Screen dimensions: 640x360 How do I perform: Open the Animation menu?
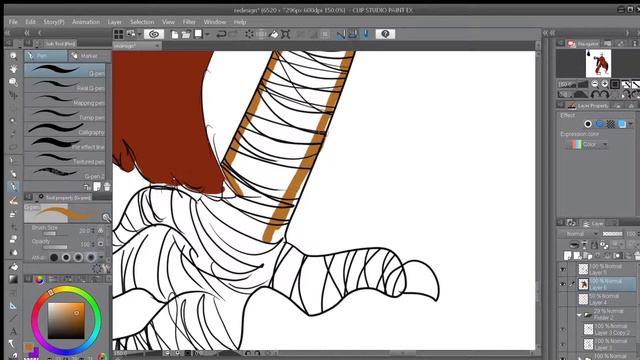[86, 22]
